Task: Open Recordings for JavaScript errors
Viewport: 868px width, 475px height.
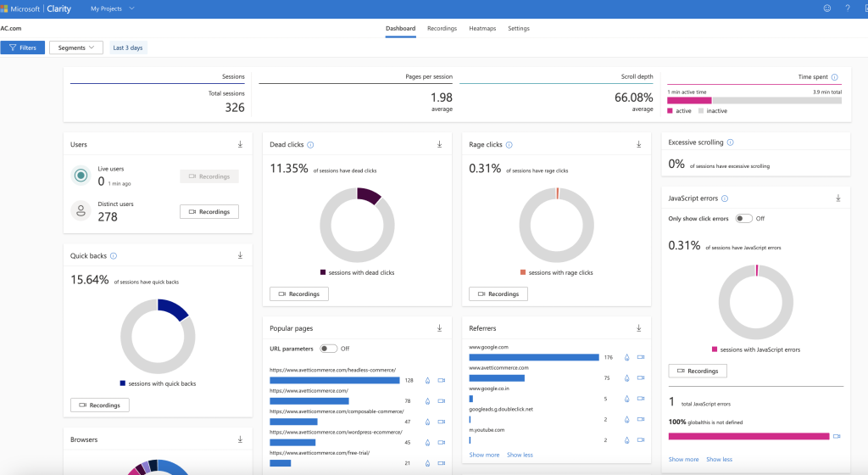Action: coord(698,371)
